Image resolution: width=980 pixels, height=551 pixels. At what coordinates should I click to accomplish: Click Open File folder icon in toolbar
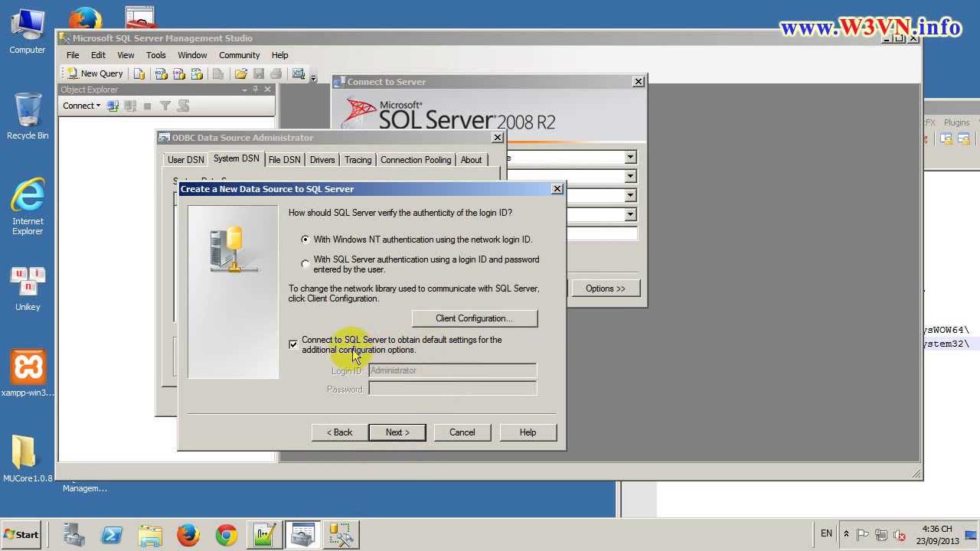click(241, 73)
